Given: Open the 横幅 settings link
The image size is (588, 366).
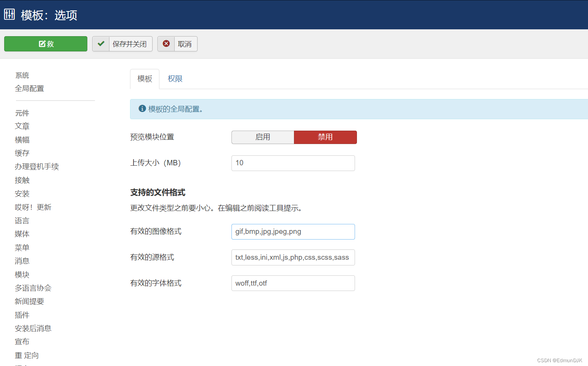Looking at the screenshot, I should [22, 139].
